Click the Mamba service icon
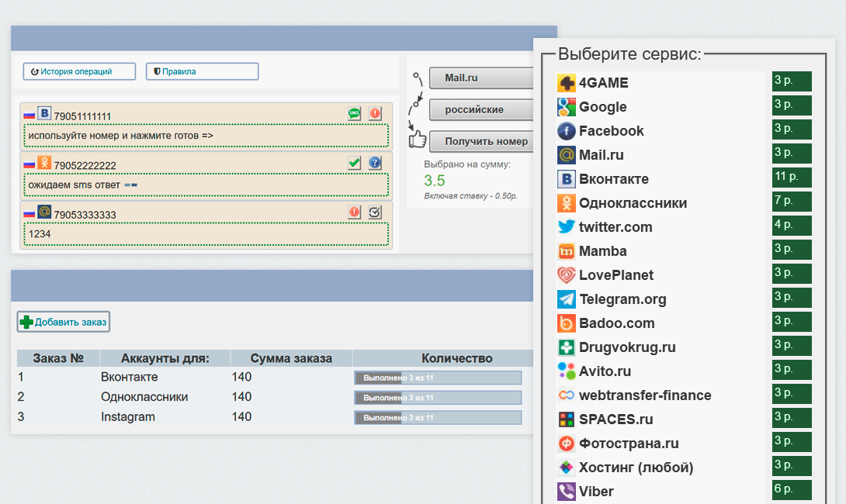This screenshot has width=846, height=504. [x=566, y=251]
